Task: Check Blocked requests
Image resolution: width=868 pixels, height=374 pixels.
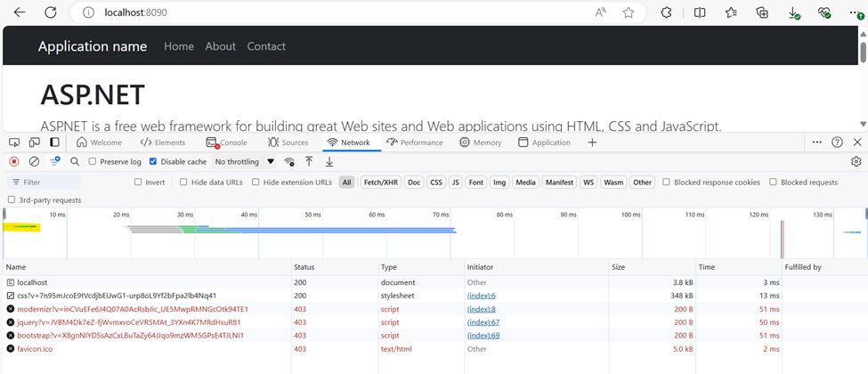Action: 774,182
